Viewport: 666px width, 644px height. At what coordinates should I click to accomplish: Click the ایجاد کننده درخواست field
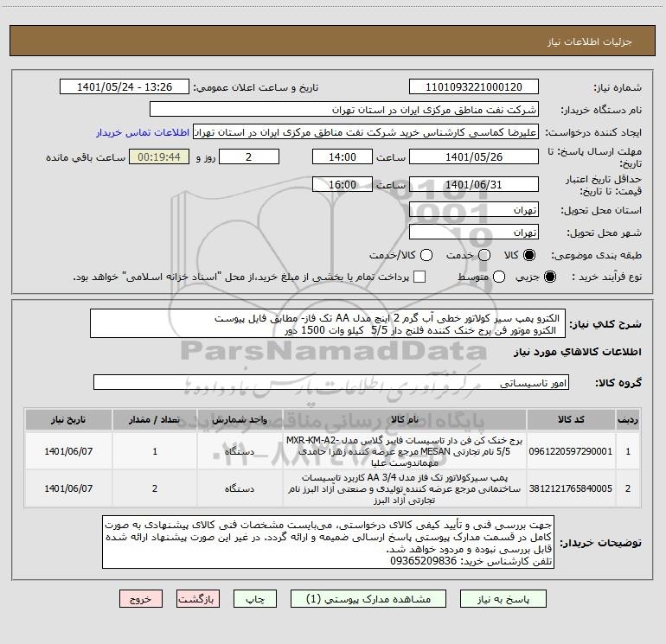[366, 132]
